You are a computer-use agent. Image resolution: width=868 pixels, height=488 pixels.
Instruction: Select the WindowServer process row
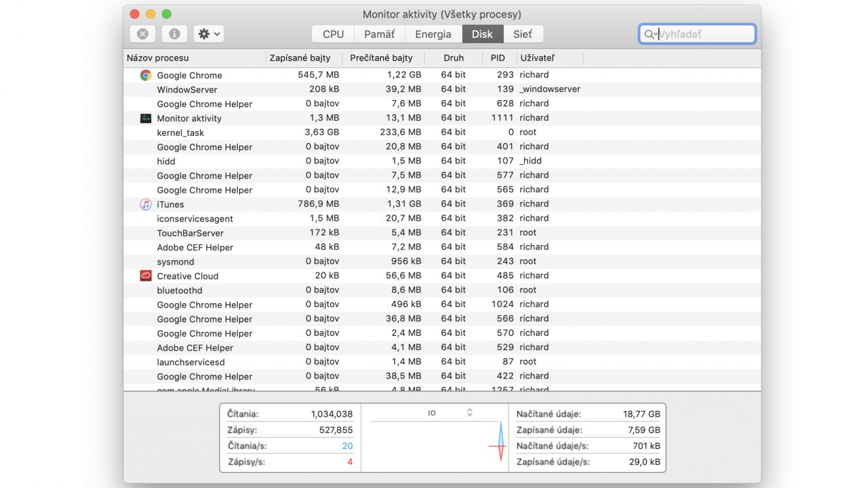[442, 89]
